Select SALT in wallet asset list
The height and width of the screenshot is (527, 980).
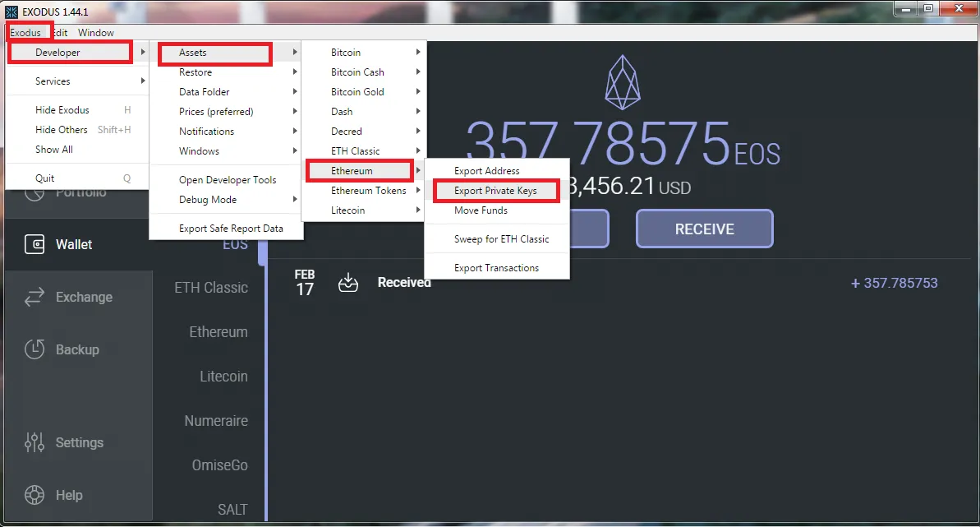[232, 510]
